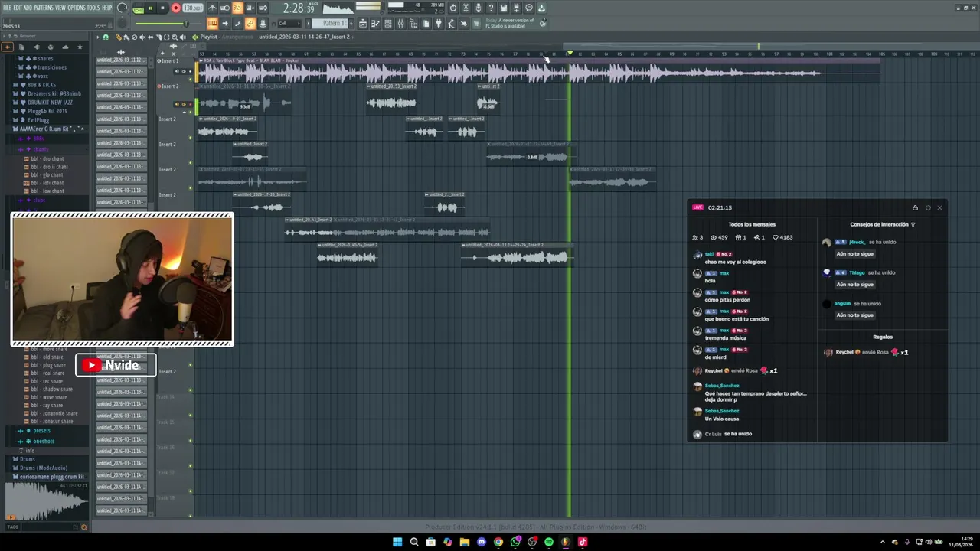Select the playlist paint brush tool
The image size is (980, 551).
[x=126, y=37]
